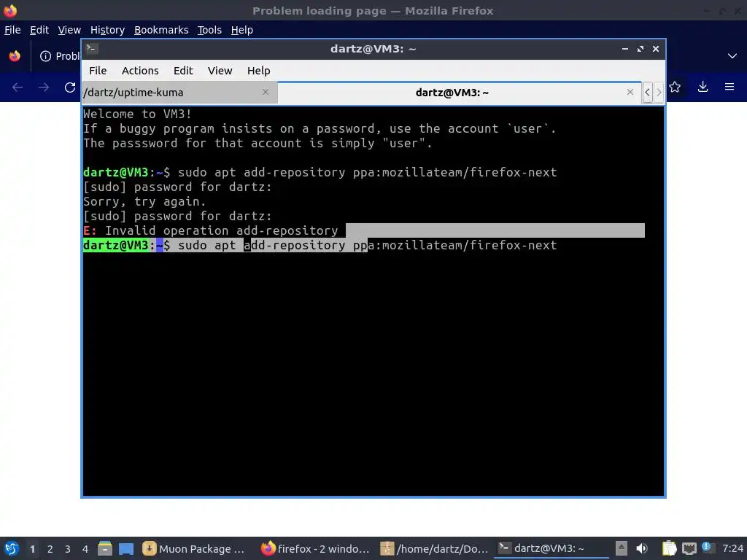The height and width of the screenshot is (560, 747).
Task: Open the Edit menu in Firefox
Action: [x=39, y=30]
